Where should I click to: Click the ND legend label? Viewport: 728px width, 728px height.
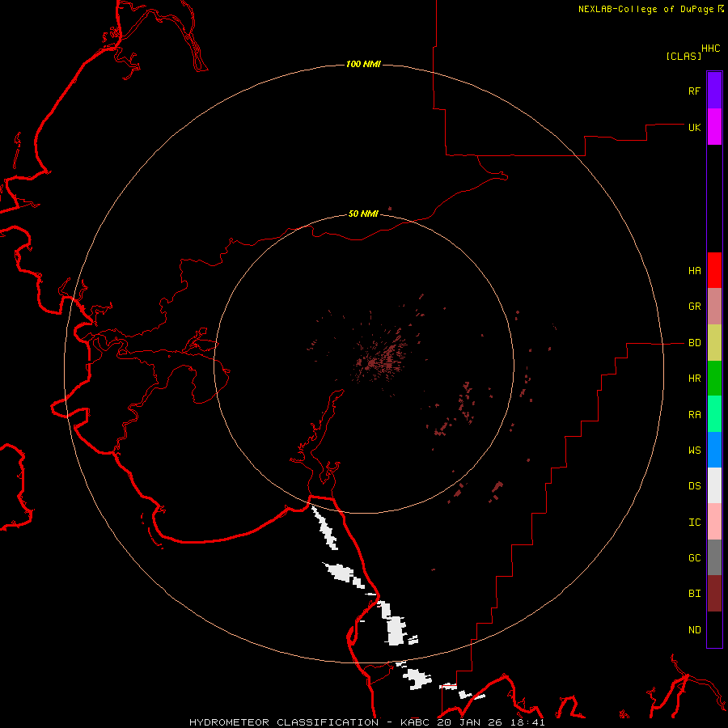pos(694,630)
